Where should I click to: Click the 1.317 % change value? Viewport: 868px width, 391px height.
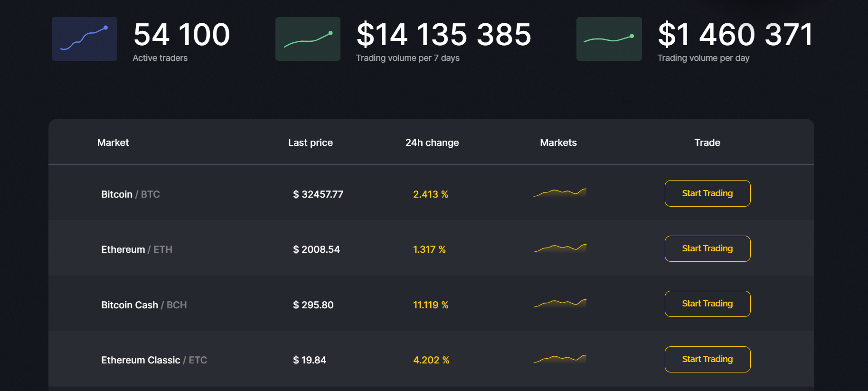click(429, 249)
